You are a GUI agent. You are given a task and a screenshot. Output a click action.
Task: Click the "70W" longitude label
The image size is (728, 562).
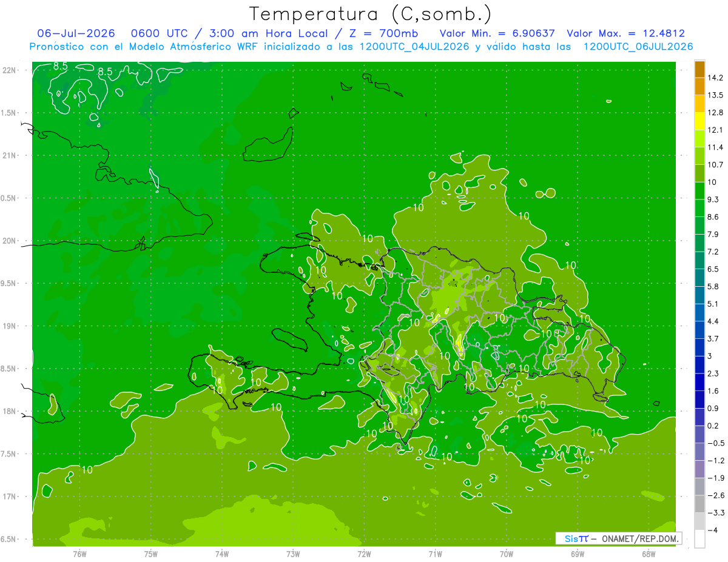tap(507, 554)
